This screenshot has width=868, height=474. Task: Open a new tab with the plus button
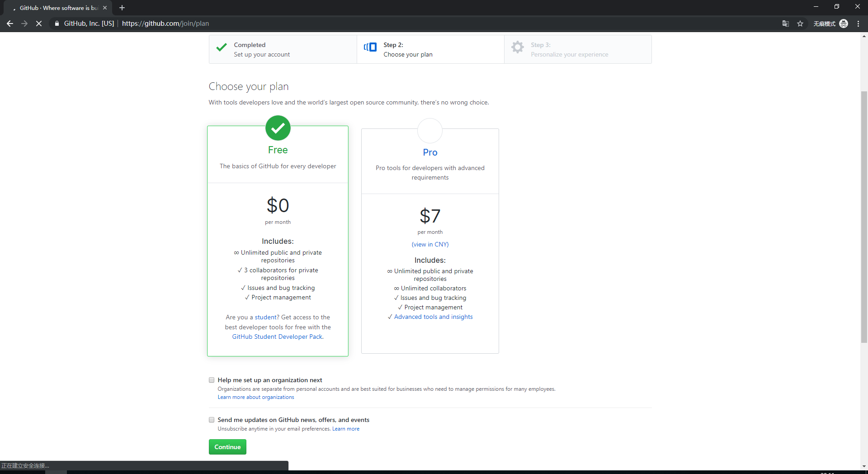pyautogui.click(x=122, y=8)
